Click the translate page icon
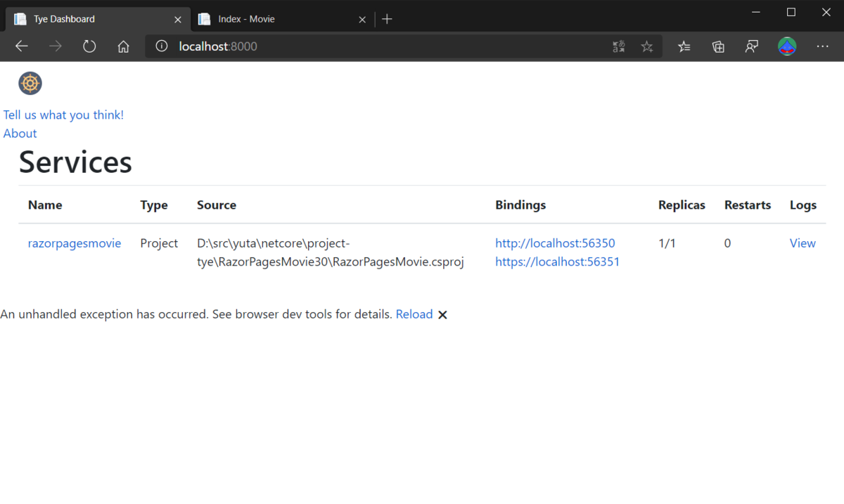 tap(619, 46)
